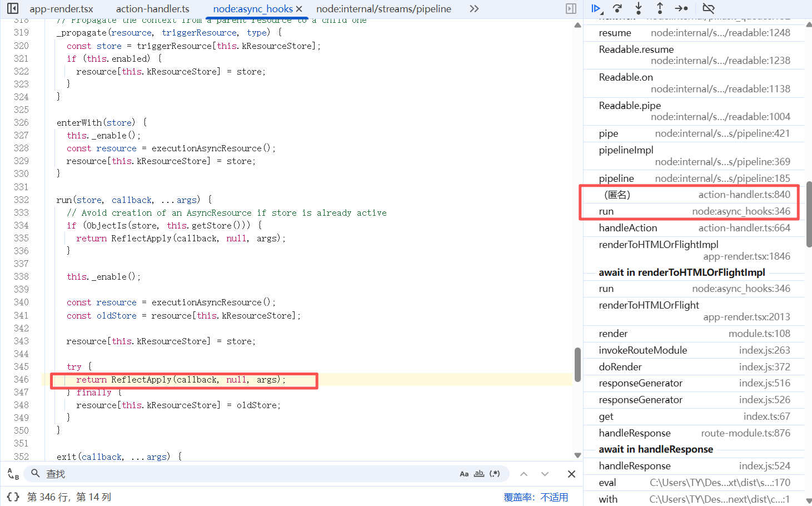812x506 pixels.
Task: Deactivate all breakpoints
Action: coord(708,8)
